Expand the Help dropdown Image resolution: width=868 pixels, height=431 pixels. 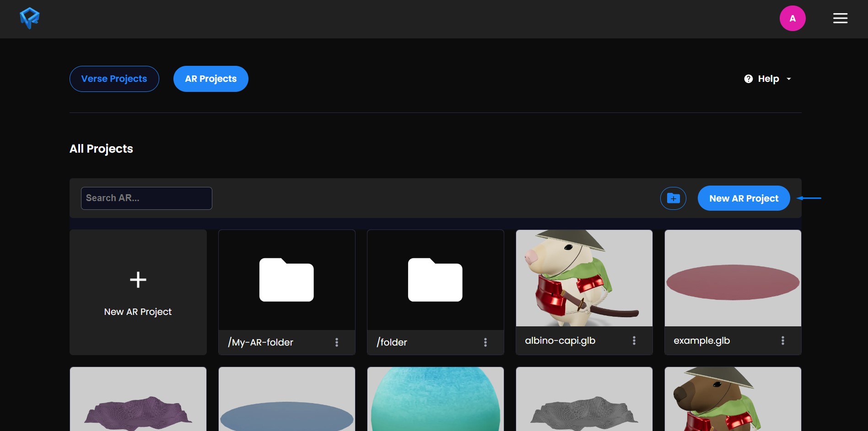768,79
